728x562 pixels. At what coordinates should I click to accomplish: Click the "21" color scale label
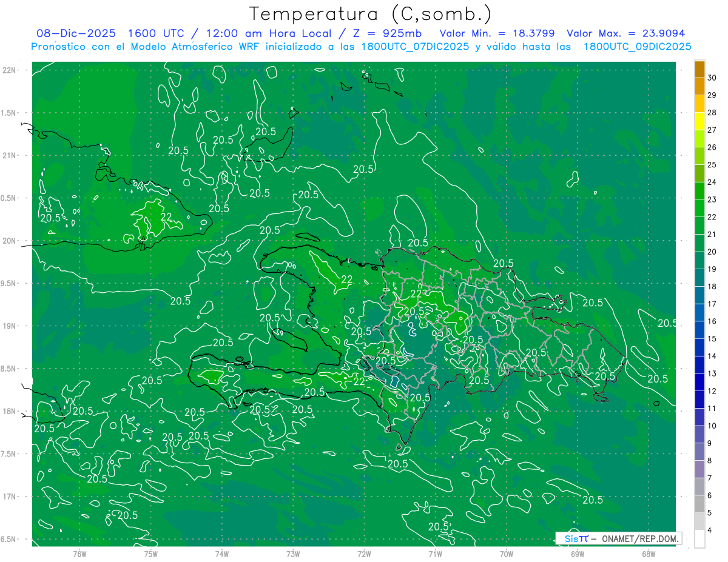pyautogui.click(x=712, y=234)
